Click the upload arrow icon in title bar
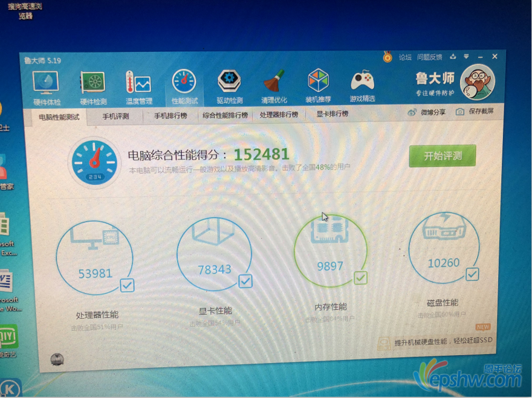This screenshot has width=532, height=398. (x=453, y=57)
